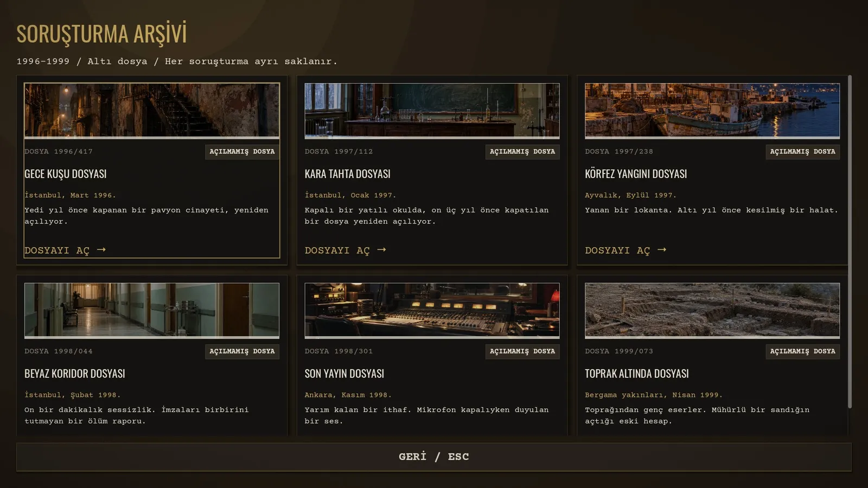Click the Son Yayın Dosyası title
The image size is (868, 488).
[x=344, y=374]
